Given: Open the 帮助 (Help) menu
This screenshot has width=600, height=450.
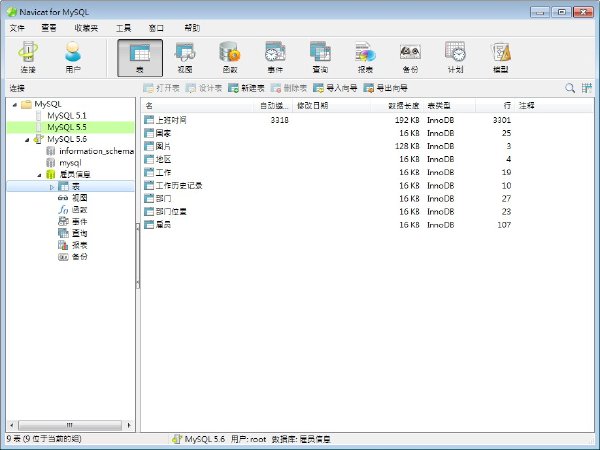Looking at the screenshot, I should 192,28.
